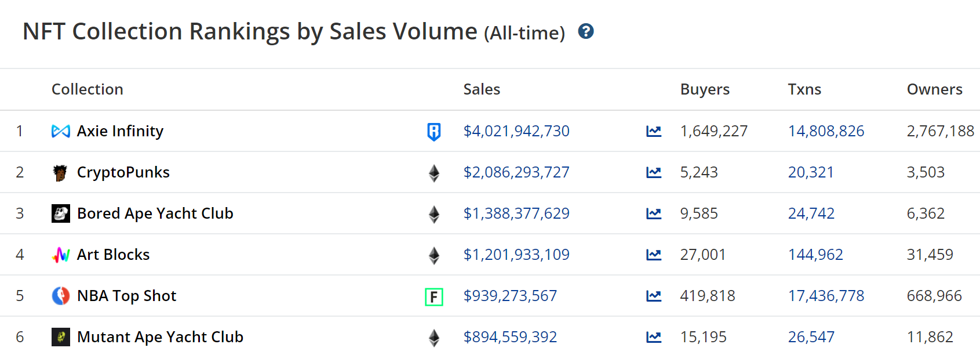Click the help question mark icon
Screen dimensions: 980x355
[585, 32]
